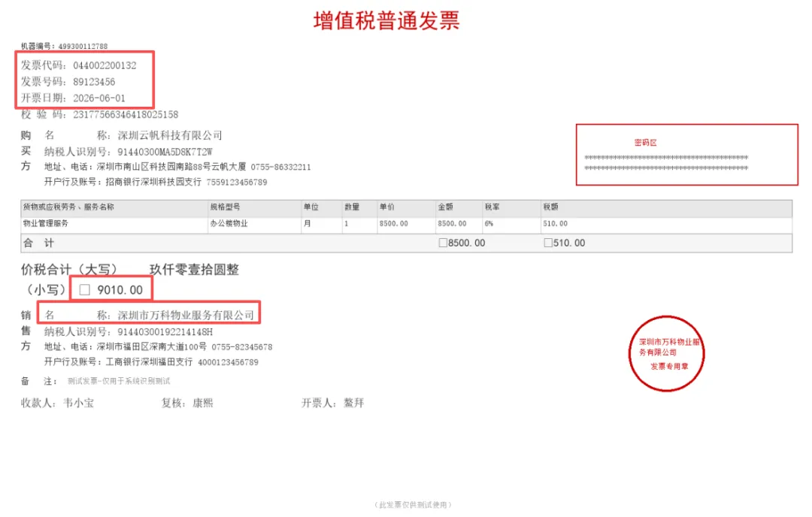The image size is (812, 517).
Task: Click the 合计 row label
Action: (x=38, y=243)
